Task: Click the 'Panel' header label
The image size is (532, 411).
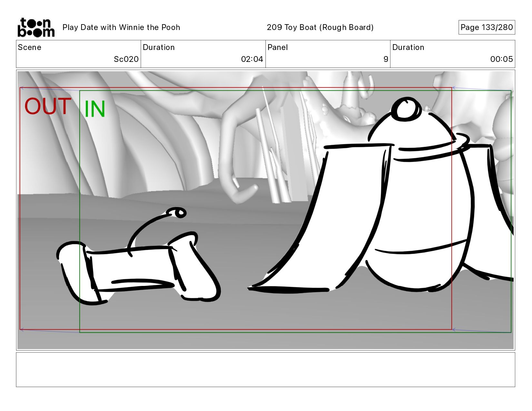Action: [x=278, y=47]
